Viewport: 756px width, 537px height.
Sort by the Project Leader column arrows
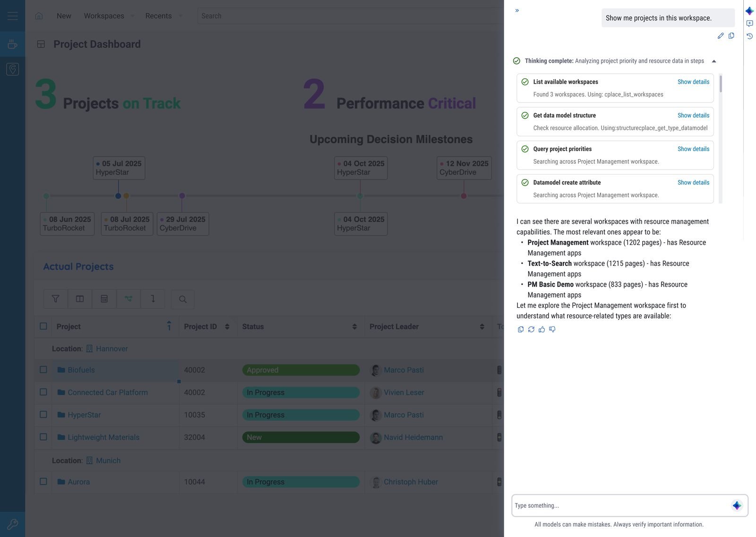click(482, 327)
